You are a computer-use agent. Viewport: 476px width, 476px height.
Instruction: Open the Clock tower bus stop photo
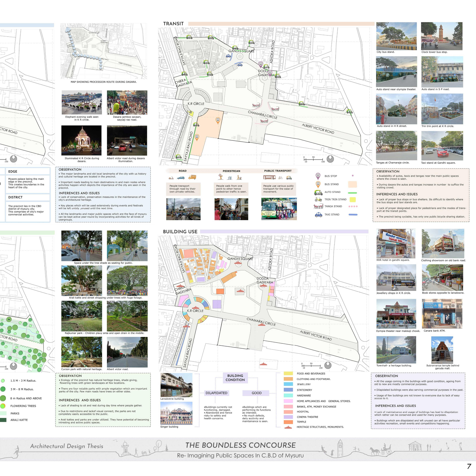(x=442, y=36)
